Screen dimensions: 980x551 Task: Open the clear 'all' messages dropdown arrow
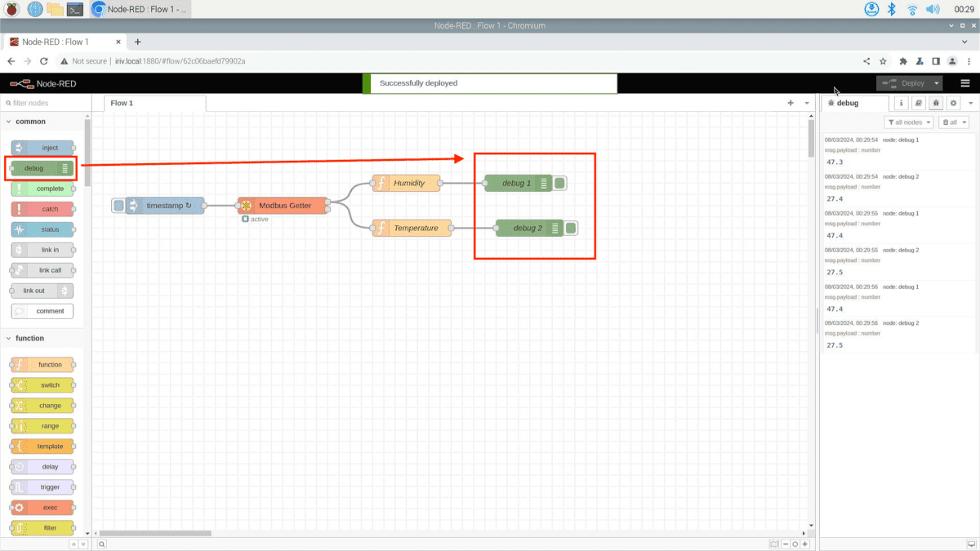(964, 122)
